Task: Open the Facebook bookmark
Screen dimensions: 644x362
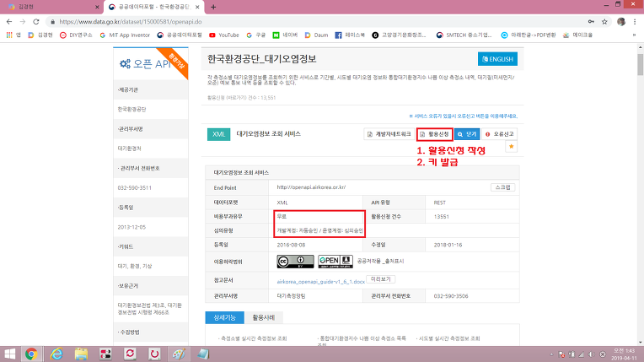Action: coord(350,35)
